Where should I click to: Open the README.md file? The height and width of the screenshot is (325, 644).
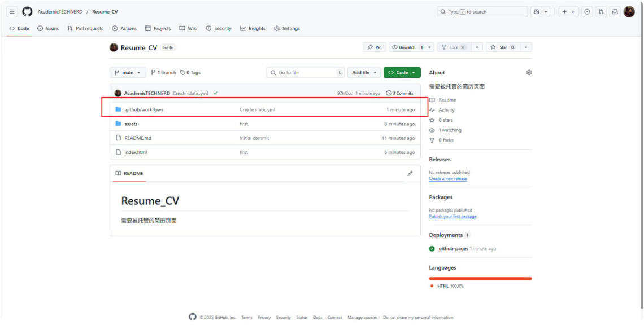[138, 138]
